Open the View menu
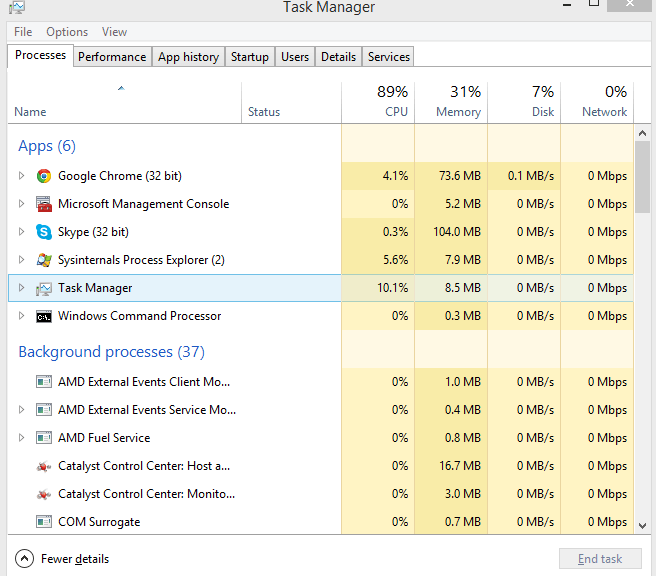 (x=114, y=32)
